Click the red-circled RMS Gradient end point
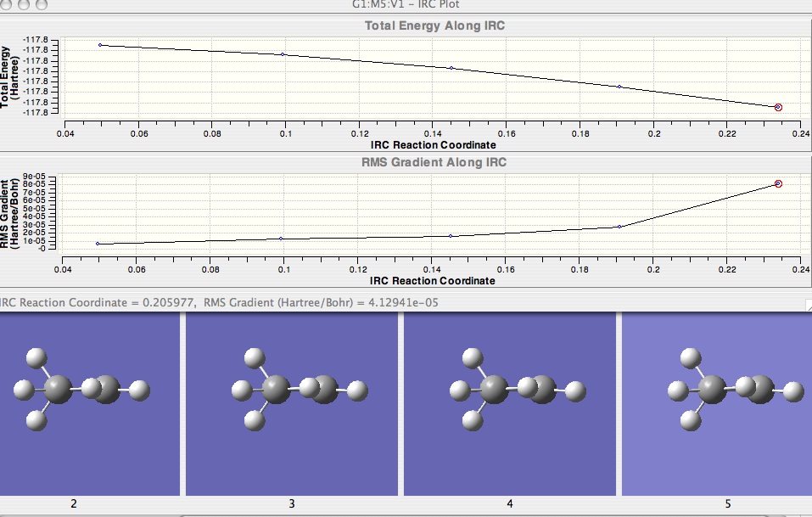The image size is (812, 517). point(778,184)
